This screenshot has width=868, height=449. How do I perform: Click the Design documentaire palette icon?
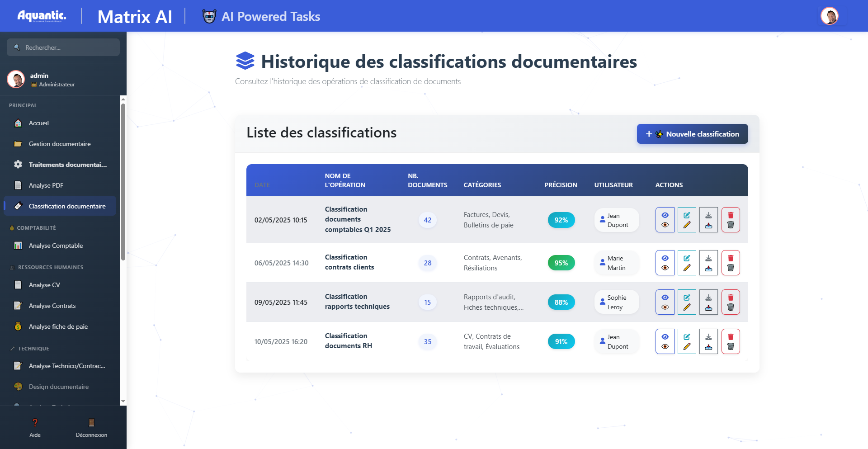click(x=18, y=387)
